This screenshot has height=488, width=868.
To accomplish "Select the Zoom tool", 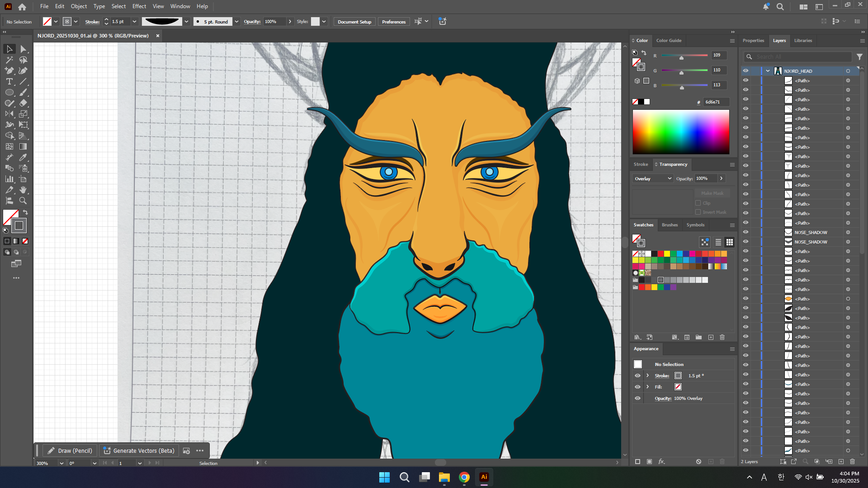I will 24,201.
